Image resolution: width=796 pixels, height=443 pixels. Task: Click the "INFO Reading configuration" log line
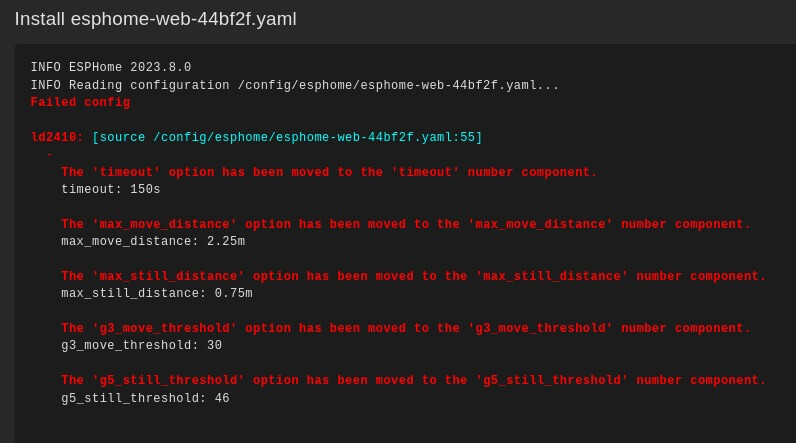coord(294,86)
